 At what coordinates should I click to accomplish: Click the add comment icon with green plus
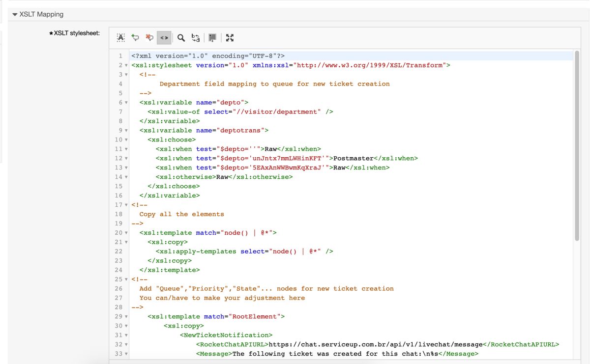(x=135, y=37)
